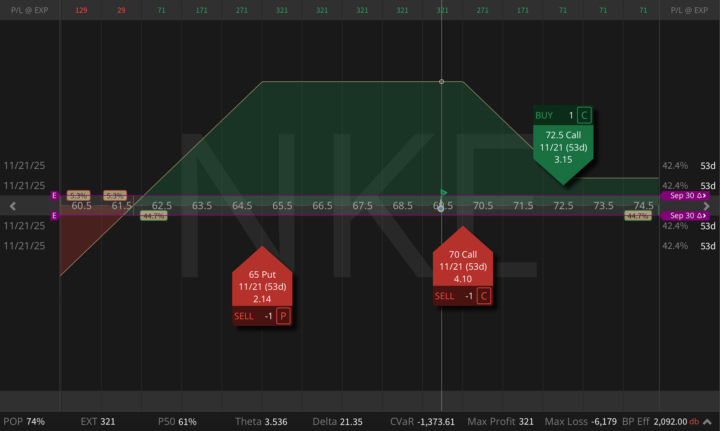Click the -1 quantity on the 65 Put card
720x431 pixels.
tap(269, 316)
